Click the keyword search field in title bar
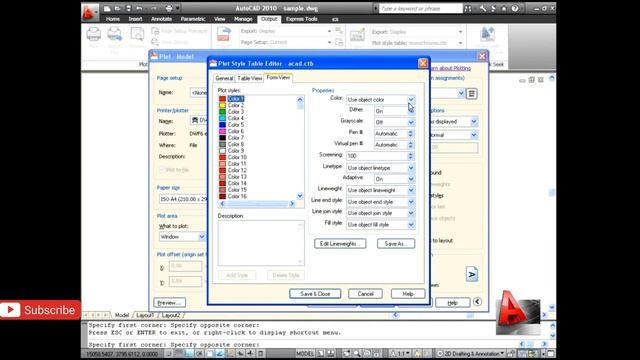The height and width of the screenshot is (360, 640). [420, 8]
